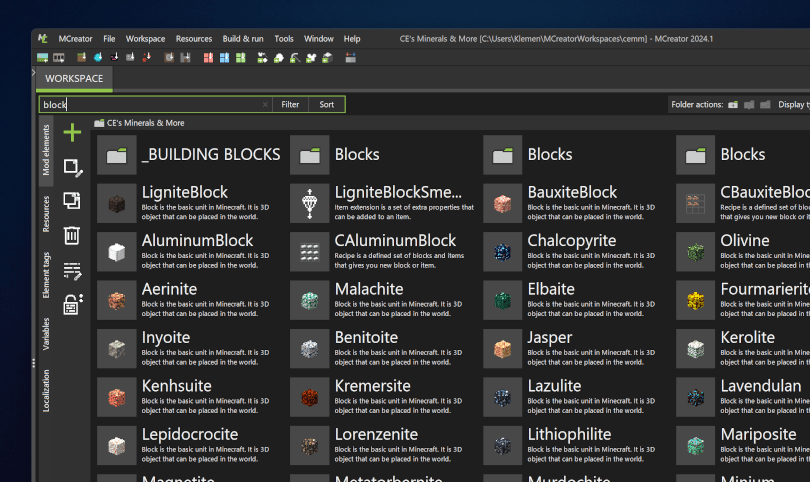Click the landscape image toolbar icon
The height and width of the screenshot is (482, 810).
(42, 58)
